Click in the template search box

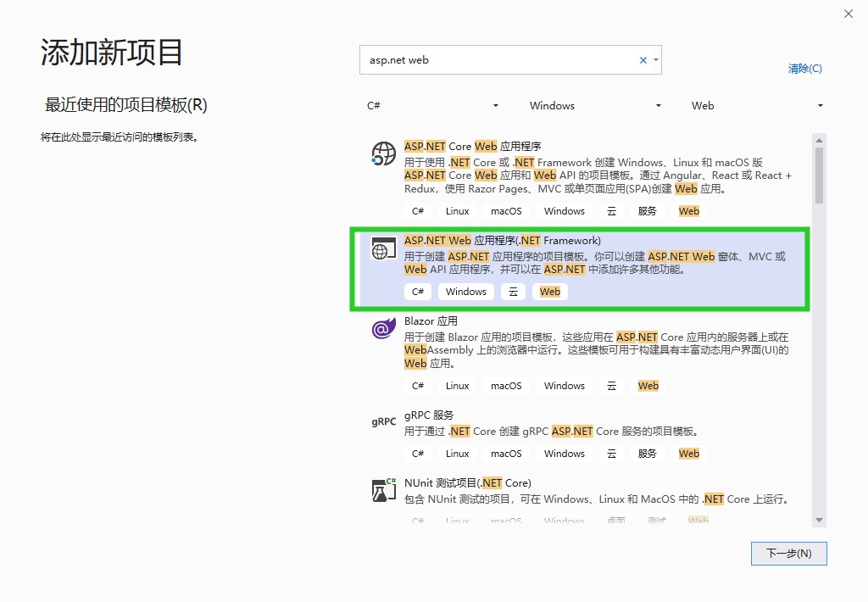click(x=500, y=60)
